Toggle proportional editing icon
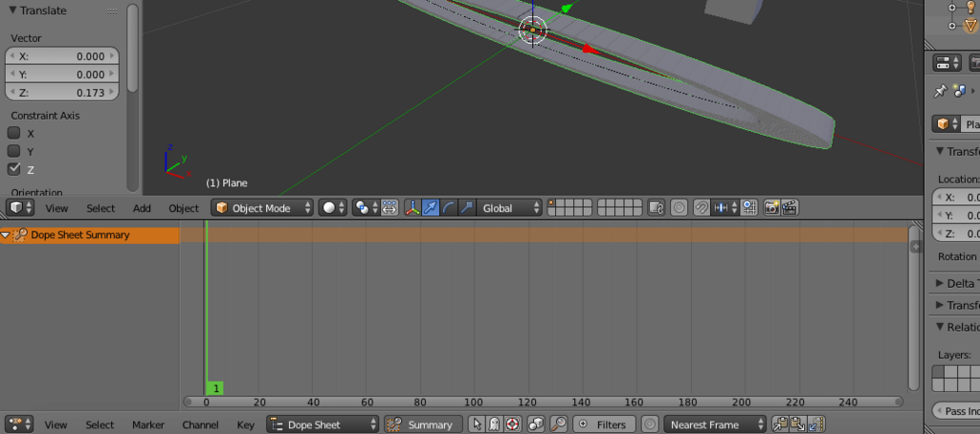The width and height of the screenshot is (980, 434). pos(679,208)
